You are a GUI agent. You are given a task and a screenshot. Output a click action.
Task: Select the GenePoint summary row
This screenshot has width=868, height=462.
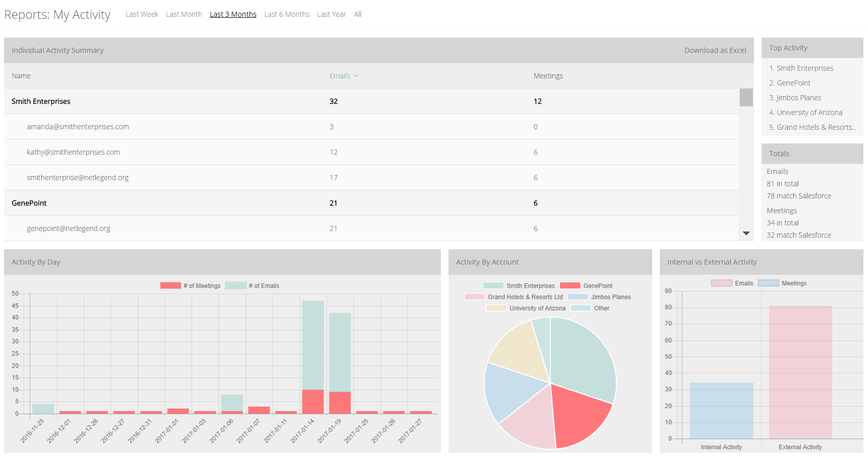(372, 203)
